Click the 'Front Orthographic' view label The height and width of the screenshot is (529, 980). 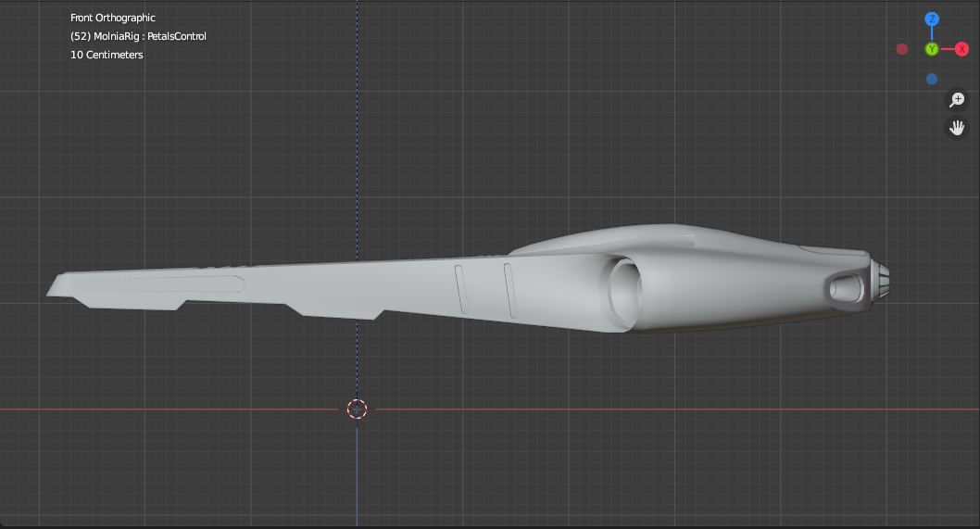pyautogui.click(x=112, y=18)
